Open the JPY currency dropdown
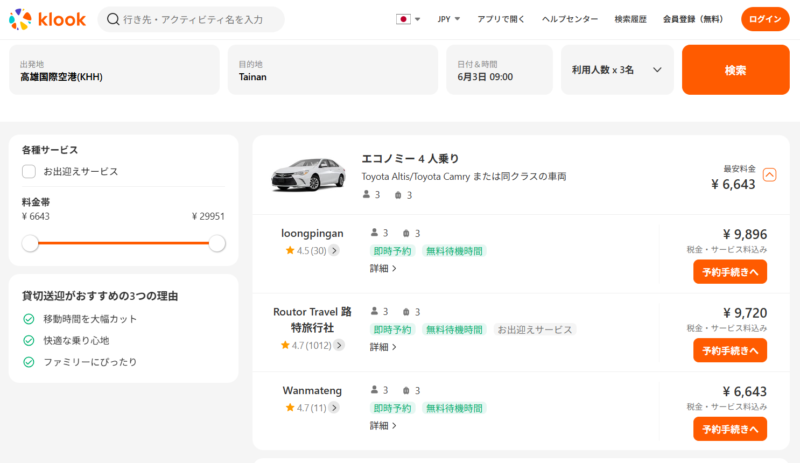The image size is (800, 463). tap(448, 19)
